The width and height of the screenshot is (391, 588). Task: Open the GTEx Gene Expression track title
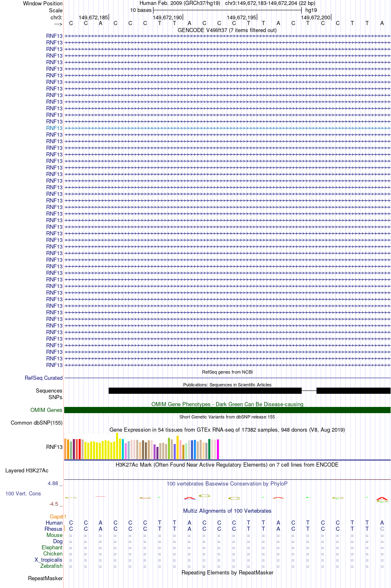click(x=227, y=430)
